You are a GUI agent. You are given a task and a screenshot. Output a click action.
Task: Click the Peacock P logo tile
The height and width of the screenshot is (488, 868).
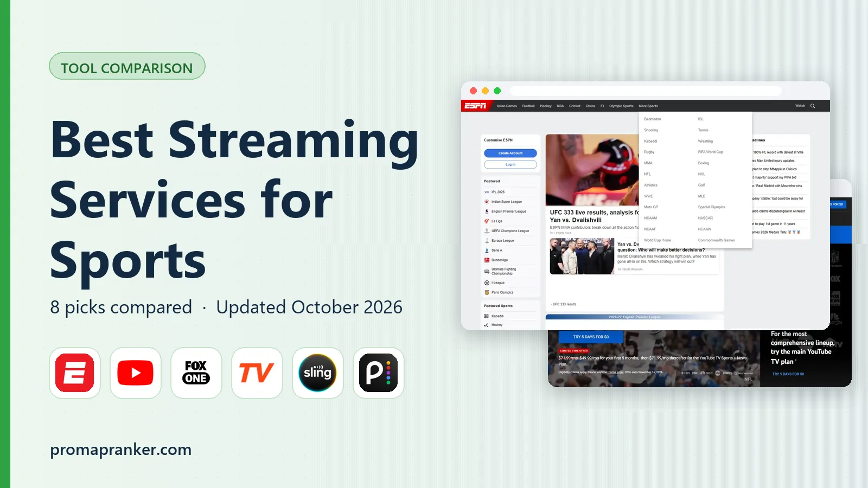pos(379,373)
